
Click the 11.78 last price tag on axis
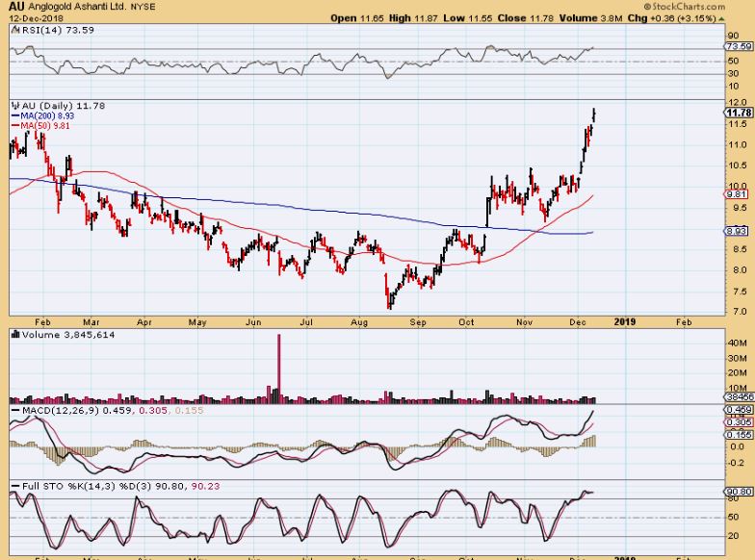coord(740,113)
